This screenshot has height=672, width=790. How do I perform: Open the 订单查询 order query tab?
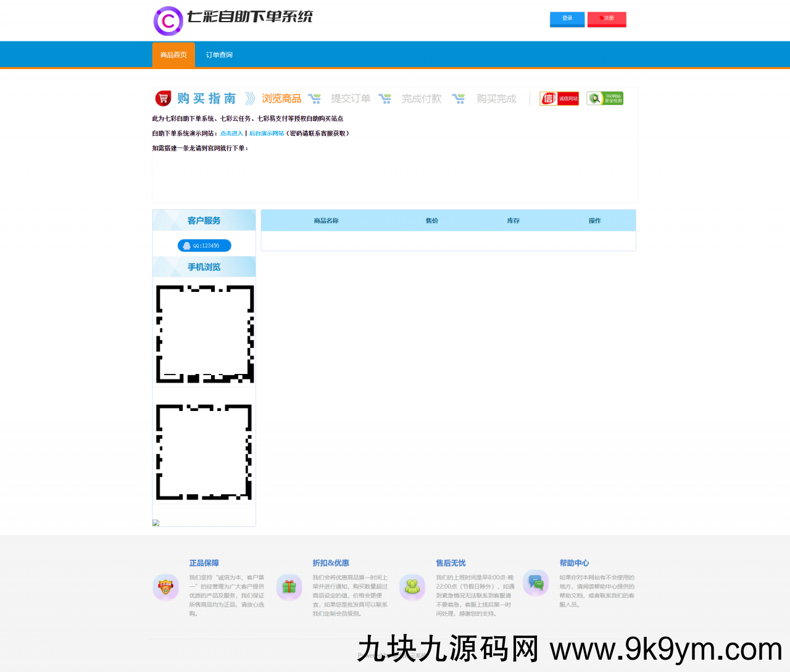click(219, 55)
